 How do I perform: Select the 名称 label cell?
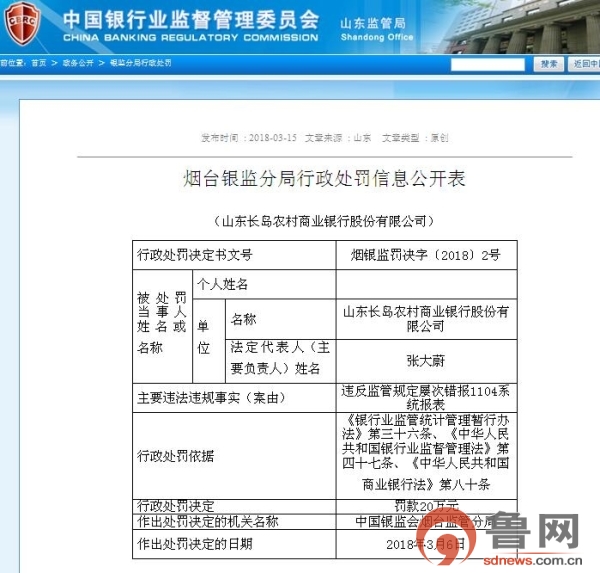[x=280, y=319]
